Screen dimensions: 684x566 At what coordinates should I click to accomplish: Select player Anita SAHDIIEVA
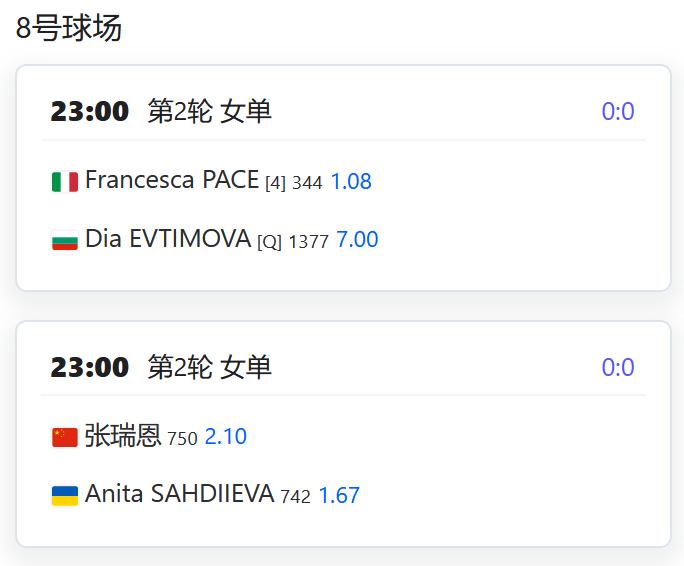coord(179,494)
